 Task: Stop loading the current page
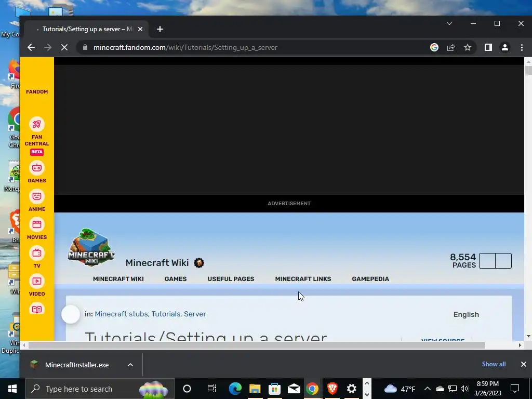pos(64,47)
